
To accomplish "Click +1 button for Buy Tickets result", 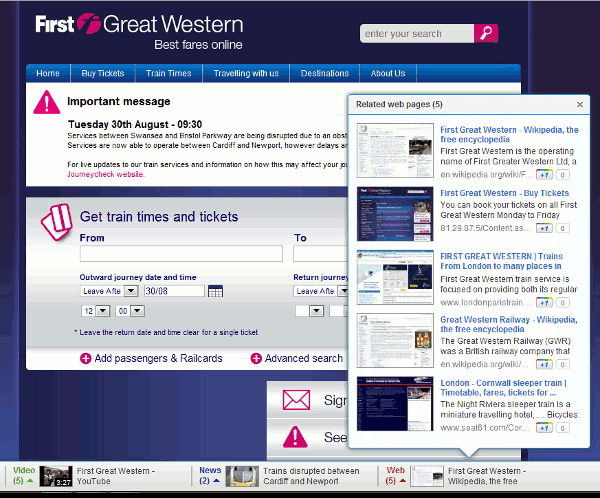I will tap(544, 229).
